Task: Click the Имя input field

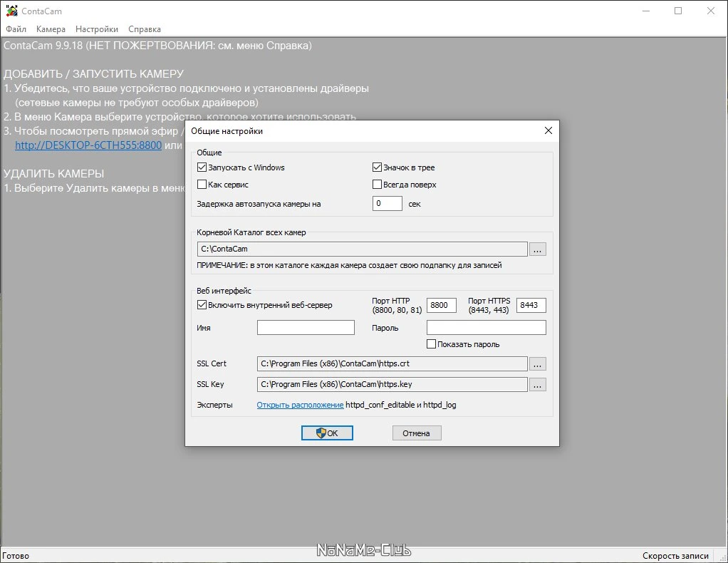Action: [x=306, y=328]
